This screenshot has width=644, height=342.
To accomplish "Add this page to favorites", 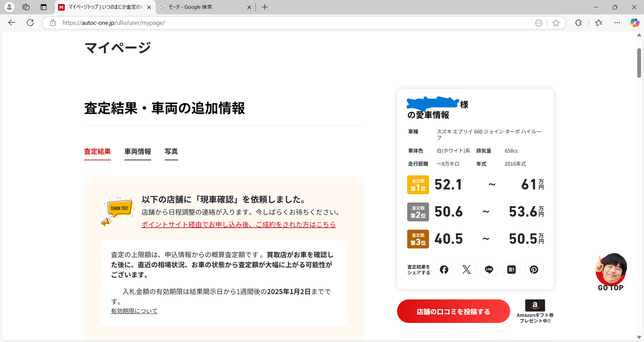I will click(x=556, y=22).
